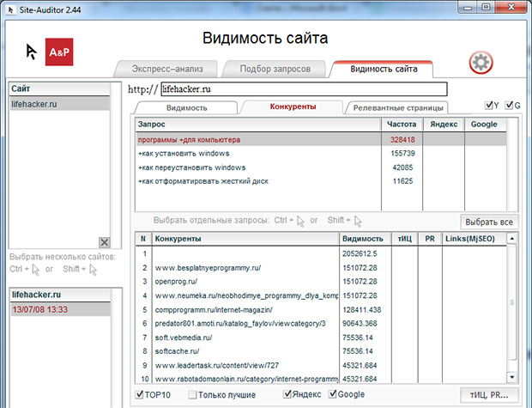Select query 'программы +для компьютера'
532x408 pixels.
(x=321, y=140)
